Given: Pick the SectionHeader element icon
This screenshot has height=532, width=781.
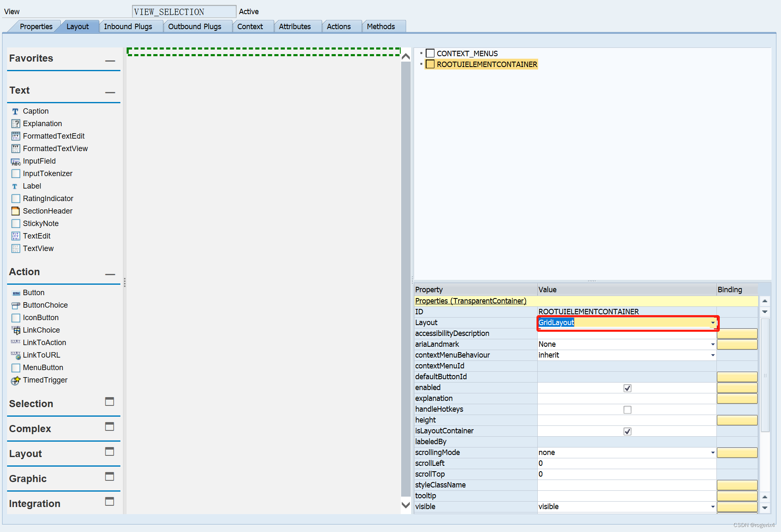Looking at the screenshot, I should click(15, 211).
